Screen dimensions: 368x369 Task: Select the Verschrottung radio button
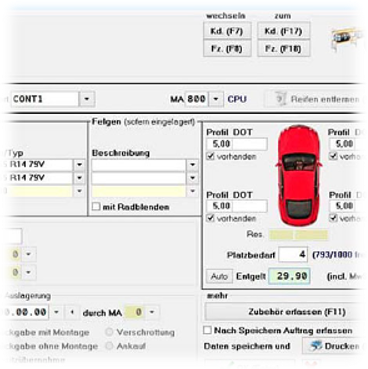tap(109, 332)
